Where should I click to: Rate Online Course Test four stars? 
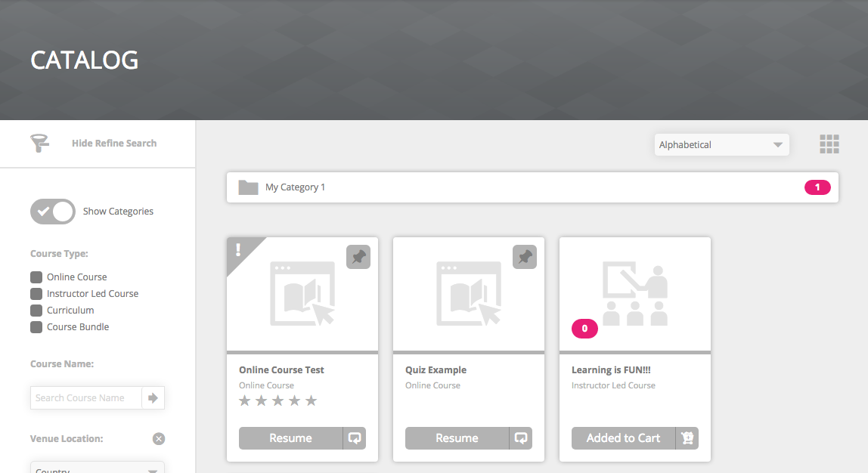point(295,400)
